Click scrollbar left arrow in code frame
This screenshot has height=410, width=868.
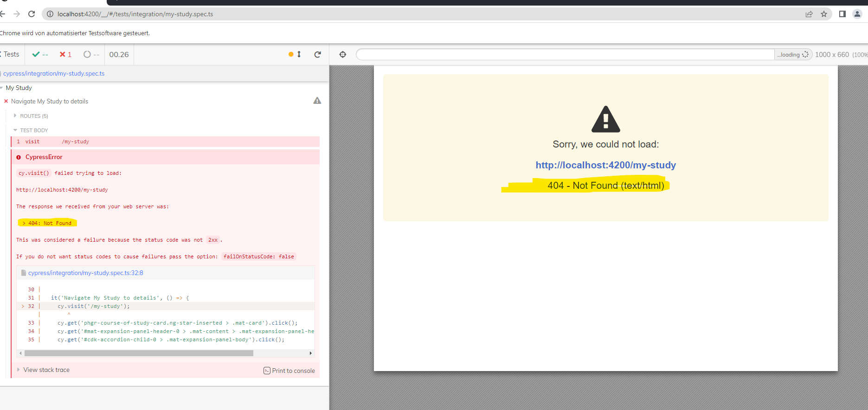tap(20, 353)
